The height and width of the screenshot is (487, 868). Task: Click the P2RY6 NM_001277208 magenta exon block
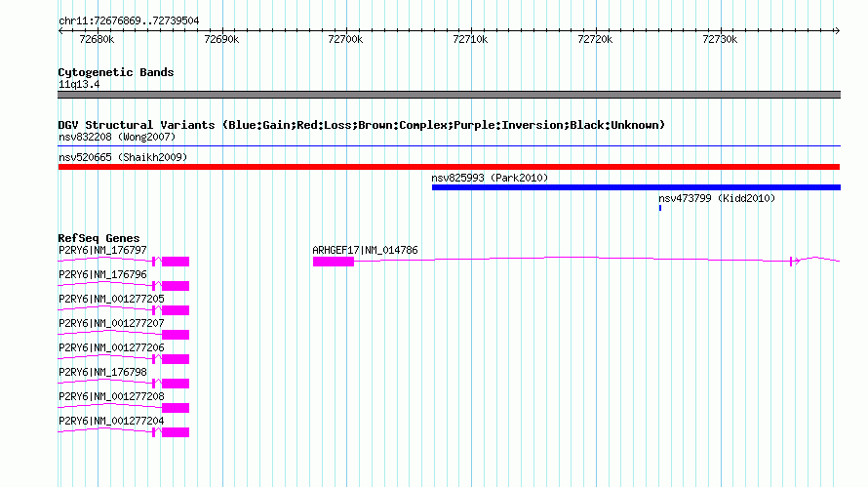pos(176,408)
